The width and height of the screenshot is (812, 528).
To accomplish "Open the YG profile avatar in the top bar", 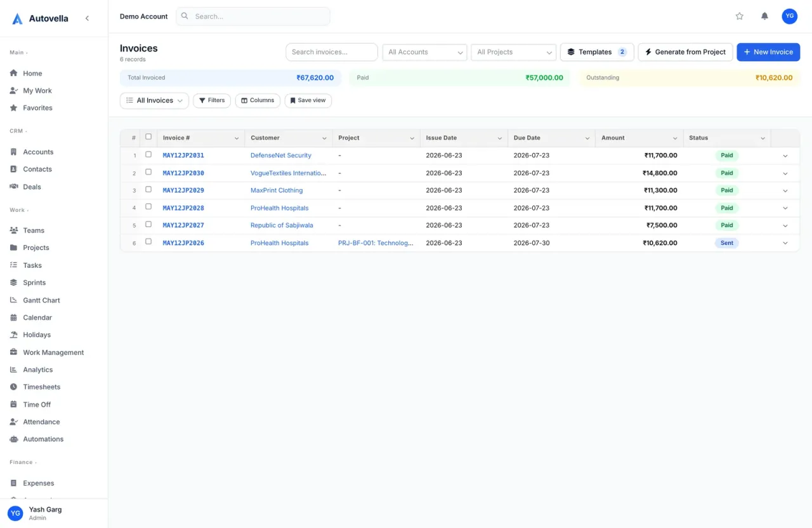I will pyautogui.click(x=789, y=16).
